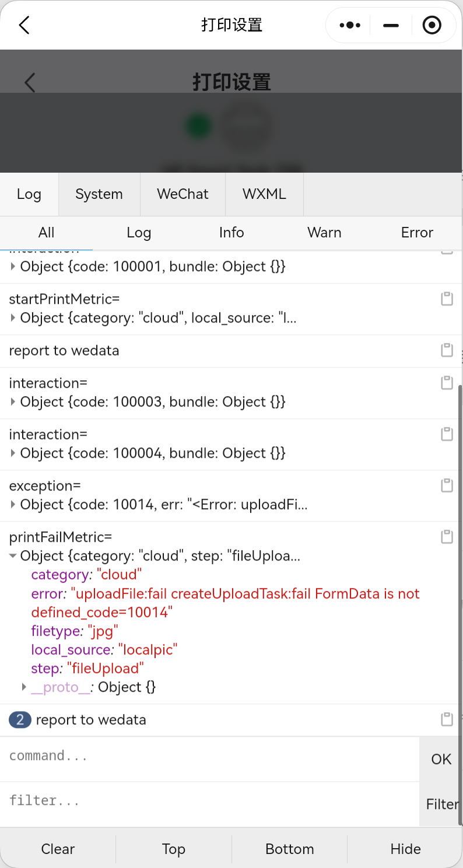
Task: Show only Warn level logs
Action: point(324,233)
